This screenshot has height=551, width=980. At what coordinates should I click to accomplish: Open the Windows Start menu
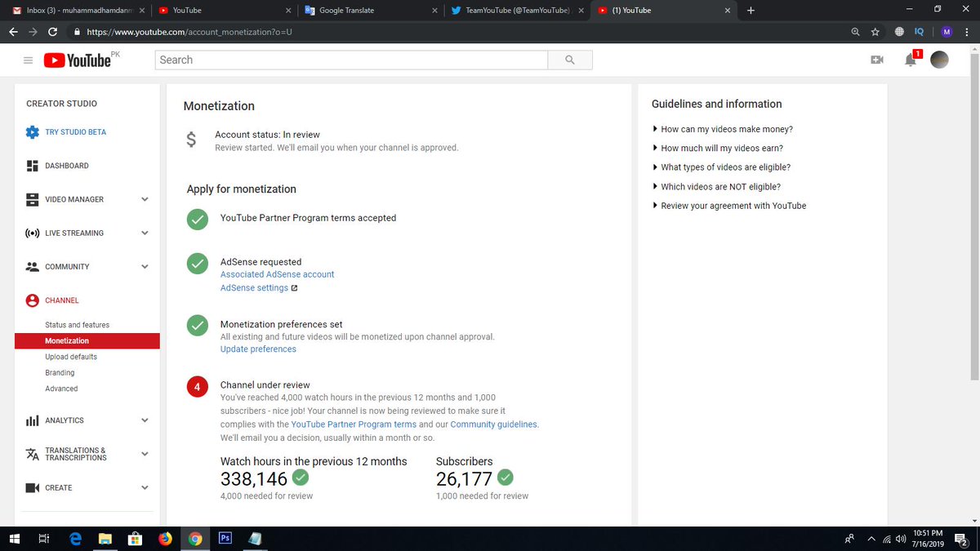click(x=14, y=538)
